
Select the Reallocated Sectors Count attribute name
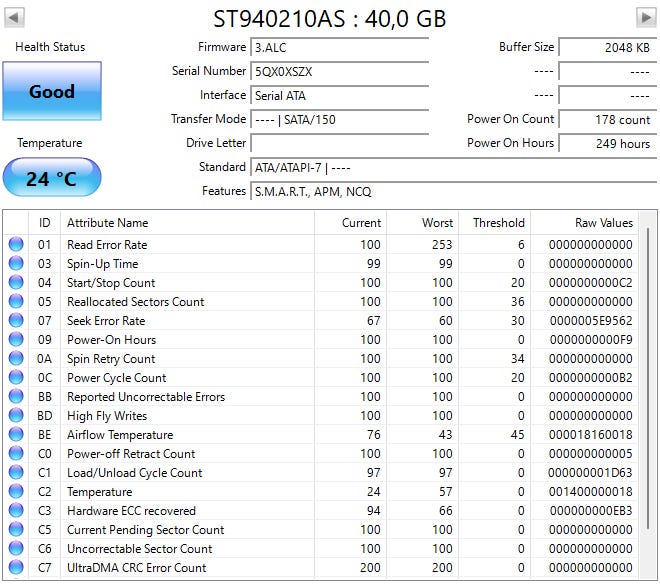136,302
